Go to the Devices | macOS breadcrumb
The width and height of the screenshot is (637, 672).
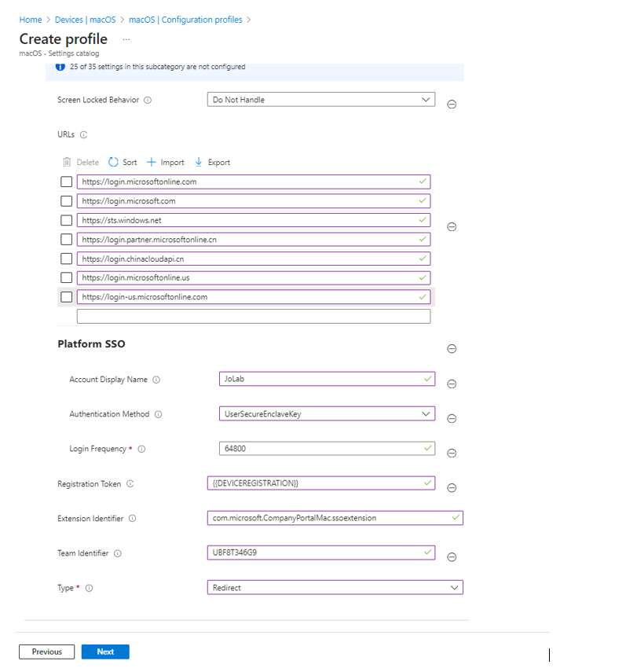point(86,20)
